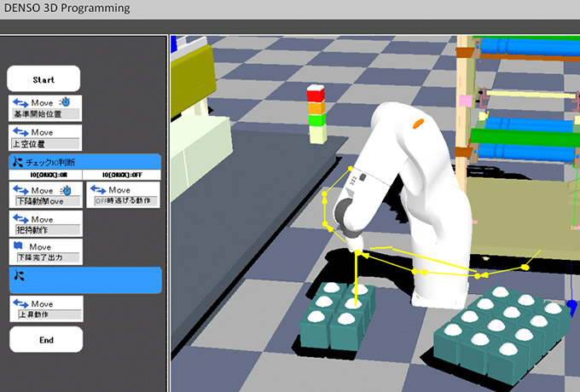The width and height of the screenshot is (580, 392).
Task: Choose the IO[CHUCK]:OFF branch header
Action: click(x=123, y=175)
